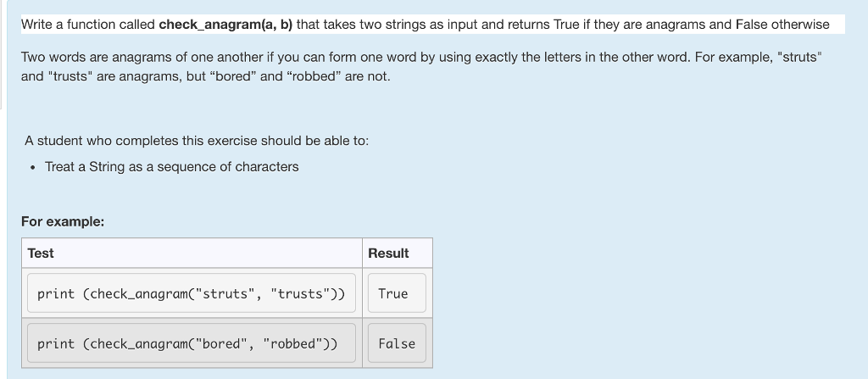Click the paragraph beginning 'Two words are anagrams'

[x=422, y=66]
